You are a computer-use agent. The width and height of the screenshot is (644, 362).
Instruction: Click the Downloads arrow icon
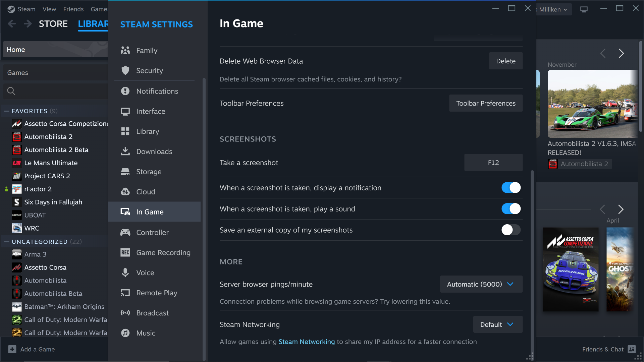(x=125, y=152)
